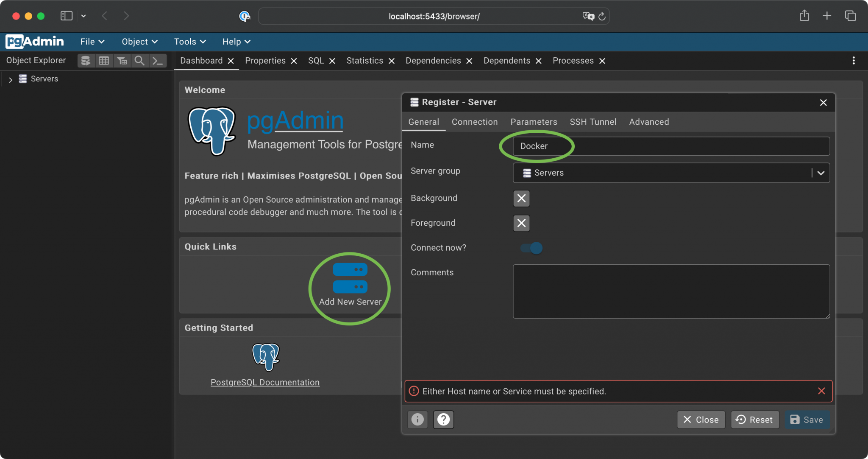Open the File menu
This screenshot has height=459, width=868.
92,42
